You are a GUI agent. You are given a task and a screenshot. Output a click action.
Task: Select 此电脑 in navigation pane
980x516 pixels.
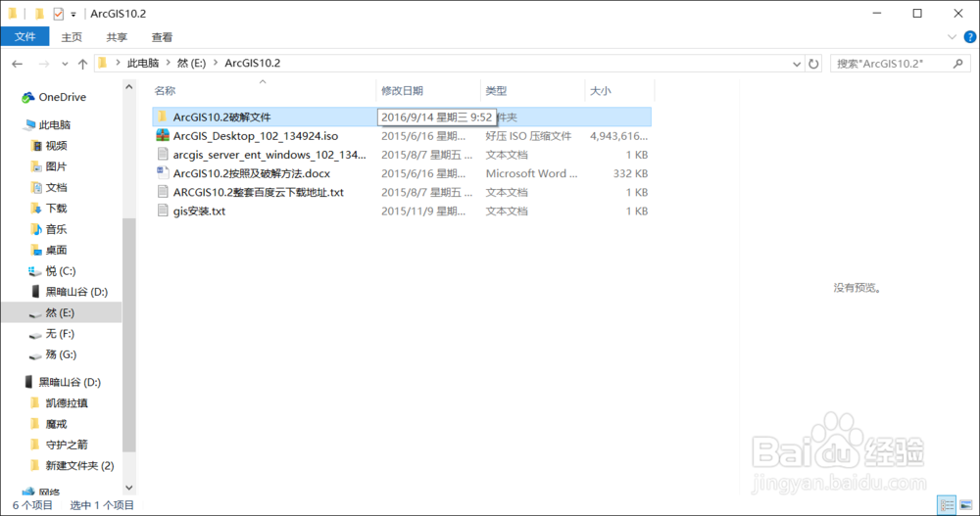pos(54,125)
